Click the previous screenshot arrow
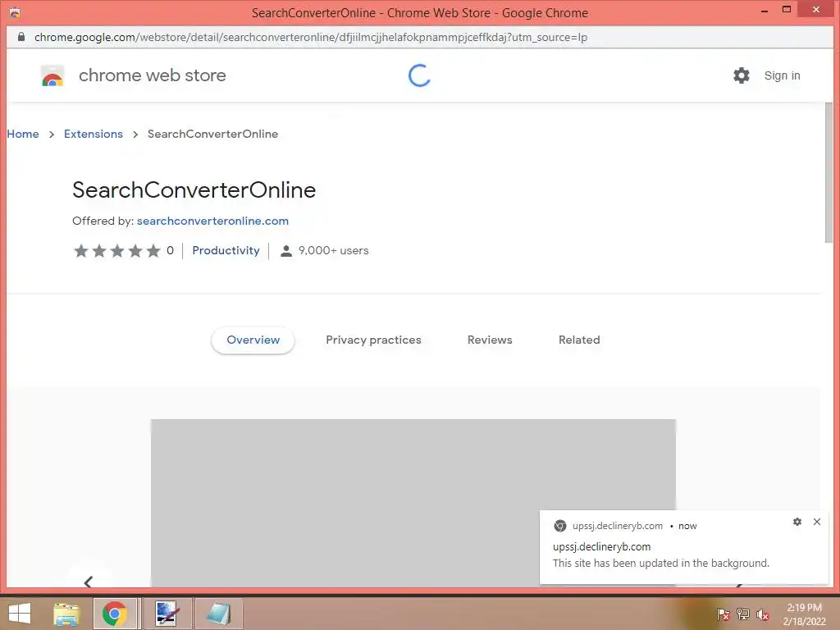840x630 pixels. pos(89,581)
